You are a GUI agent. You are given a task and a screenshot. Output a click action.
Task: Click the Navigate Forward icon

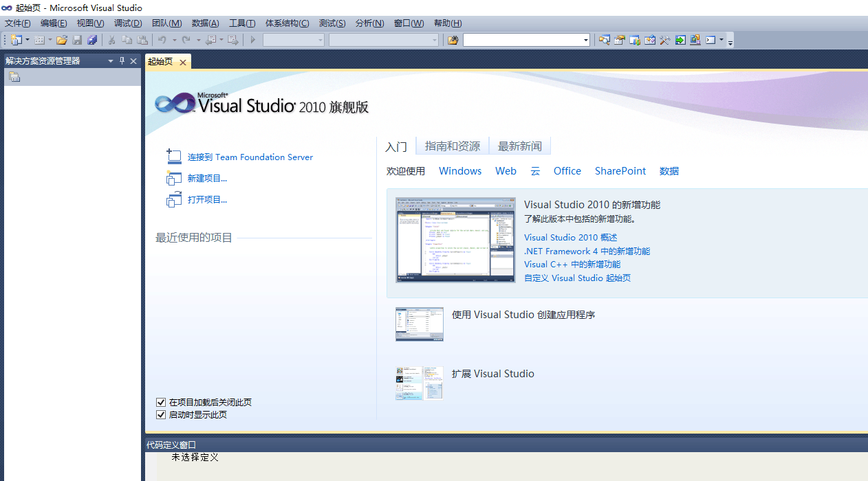[x=233, y=40]
